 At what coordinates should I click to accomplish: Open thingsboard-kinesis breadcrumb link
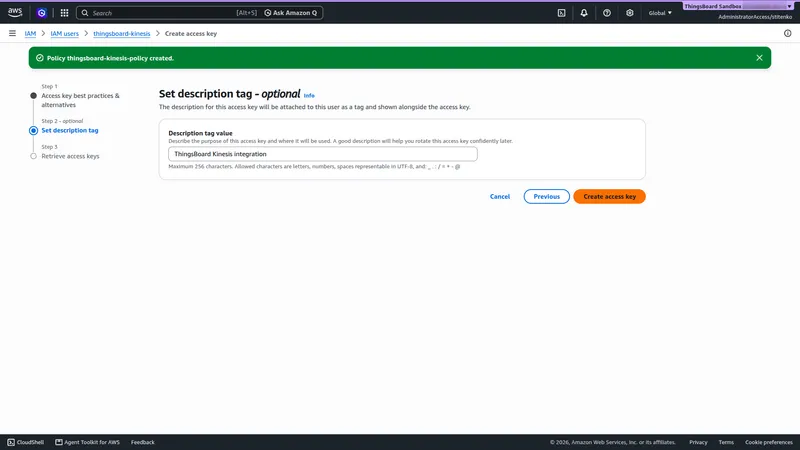click(121, 34)
